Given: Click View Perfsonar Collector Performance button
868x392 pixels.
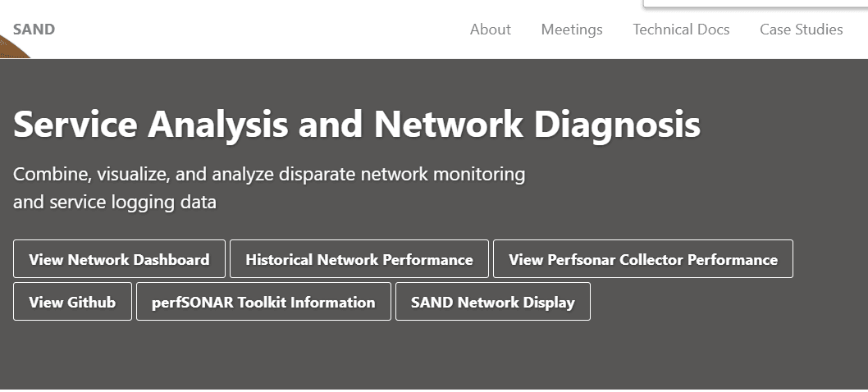Looking at the screenshot, I should [643, 259].
